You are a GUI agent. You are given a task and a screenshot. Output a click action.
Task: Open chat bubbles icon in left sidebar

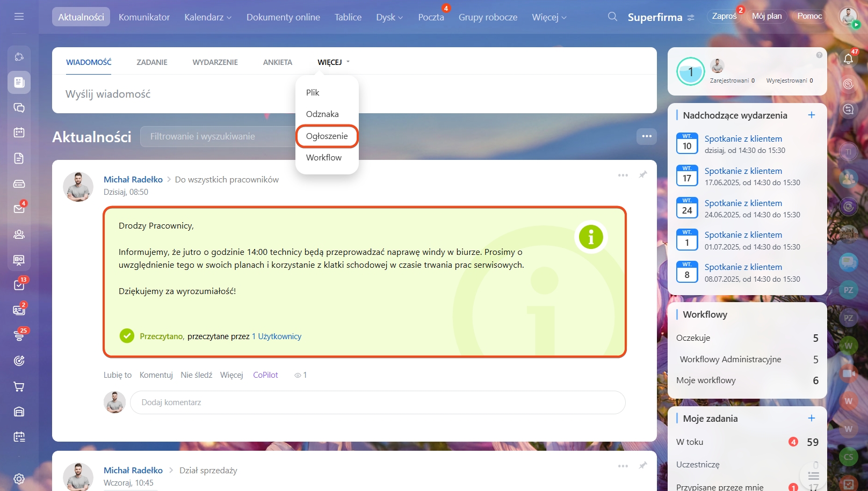tap(19, 108)
